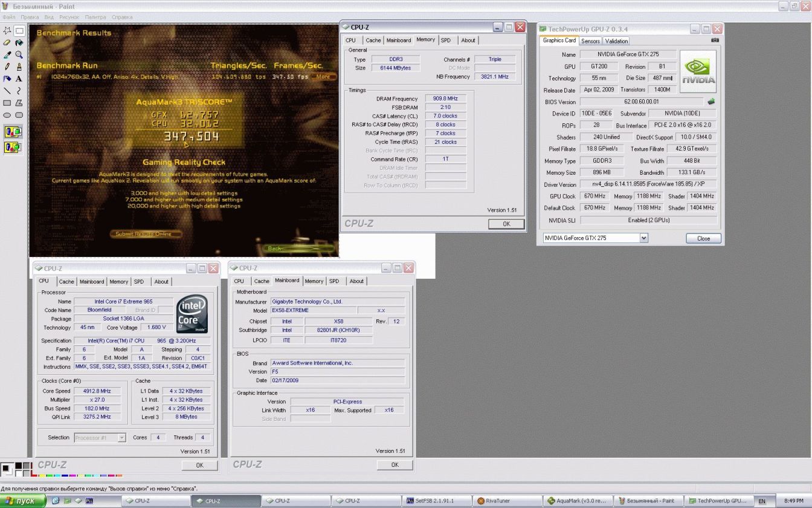Click the EX58-EXTREME model field
The width and height of the screenshot is (812, 508).
pos(312,310)
